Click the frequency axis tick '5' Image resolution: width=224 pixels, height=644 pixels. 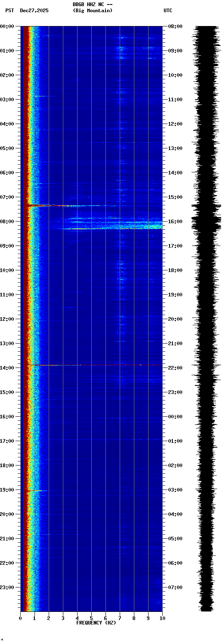[91, 618]
